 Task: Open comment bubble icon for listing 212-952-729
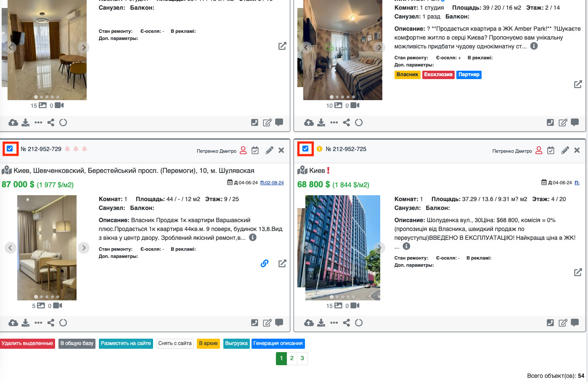tap(279, 323)
